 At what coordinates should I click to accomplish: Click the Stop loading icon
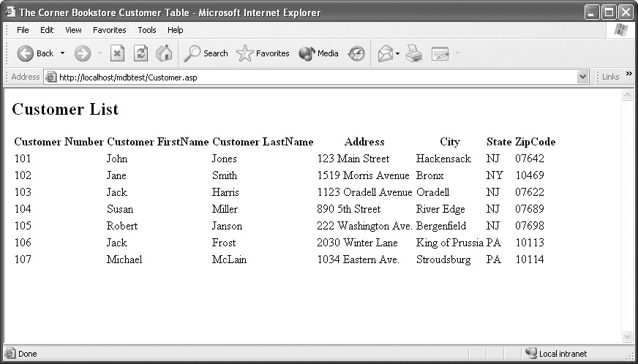coord(117,53)
